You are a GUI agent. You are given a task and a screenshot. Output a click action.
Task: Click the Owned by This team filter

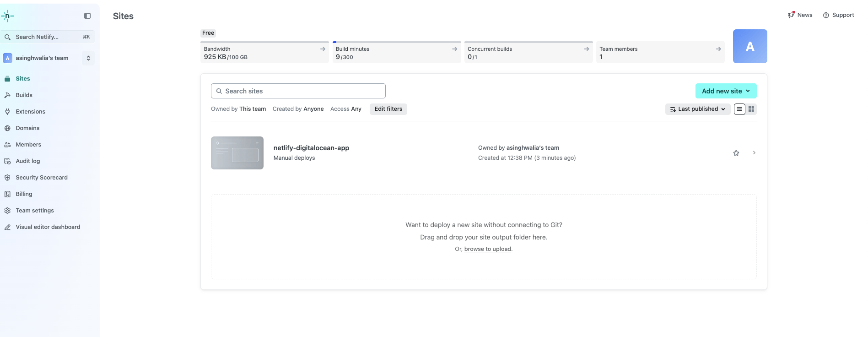coord(238,109)
